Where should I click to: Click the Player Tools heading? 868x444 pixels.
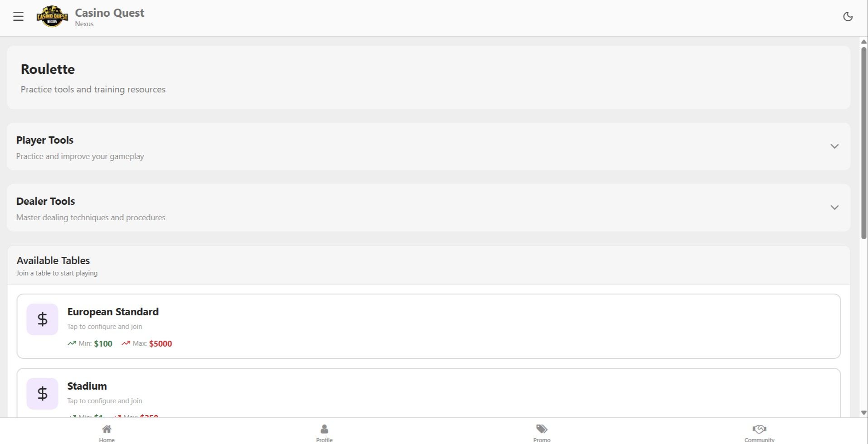[x=45, y=140]
